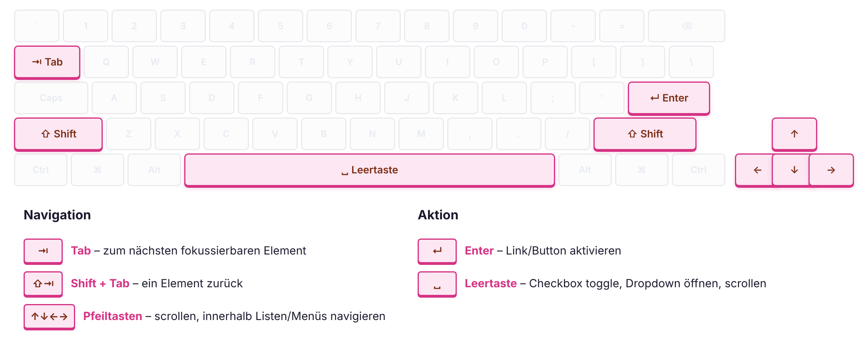Click the Pfeiltasten label text
868x340 pixels.
[113, 316]
